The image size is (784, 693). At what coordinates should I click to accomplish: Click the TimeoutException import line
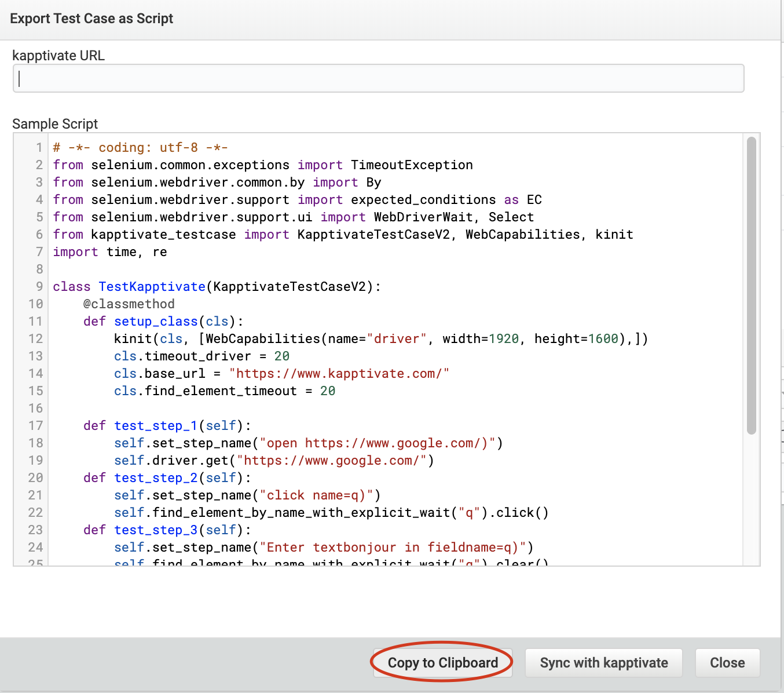263,165
